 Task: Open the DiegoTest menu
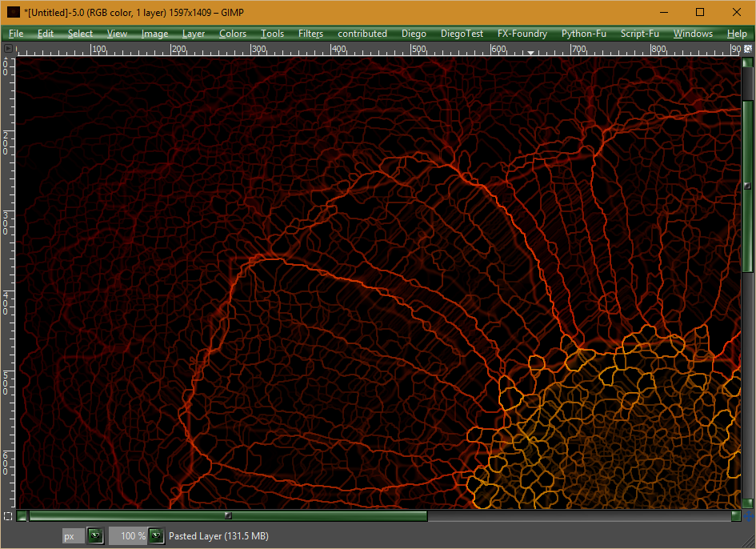(462, 34)
